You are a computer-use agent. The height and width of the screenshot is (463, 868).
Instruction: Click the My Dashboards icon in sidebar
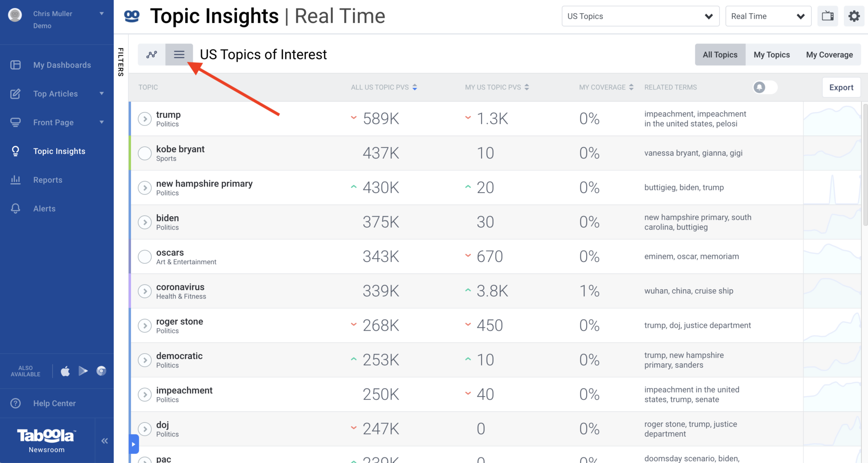[15, 64]
